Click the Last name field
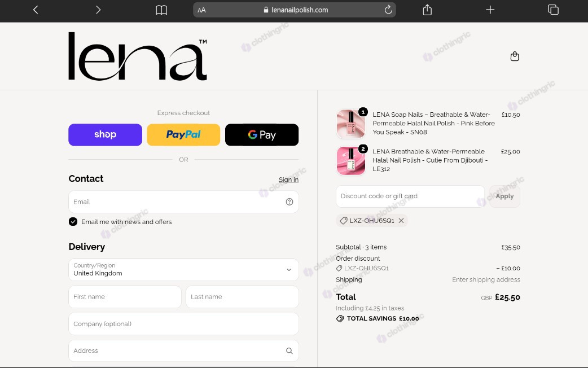 coord(242,297)
